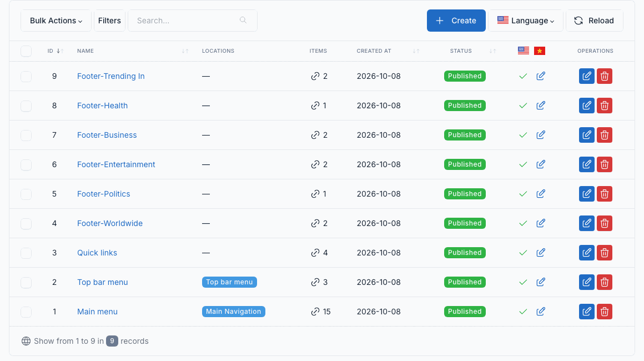Click the Main Navigation location badge
This screenshot has height=361, width=644.
pyautogui.click(x=234, y=312)
